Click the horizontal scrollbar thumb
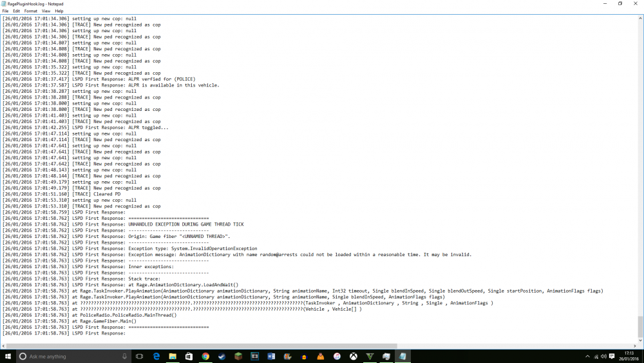644x363 pixels. pyautogui.click(x=202, y=346)
